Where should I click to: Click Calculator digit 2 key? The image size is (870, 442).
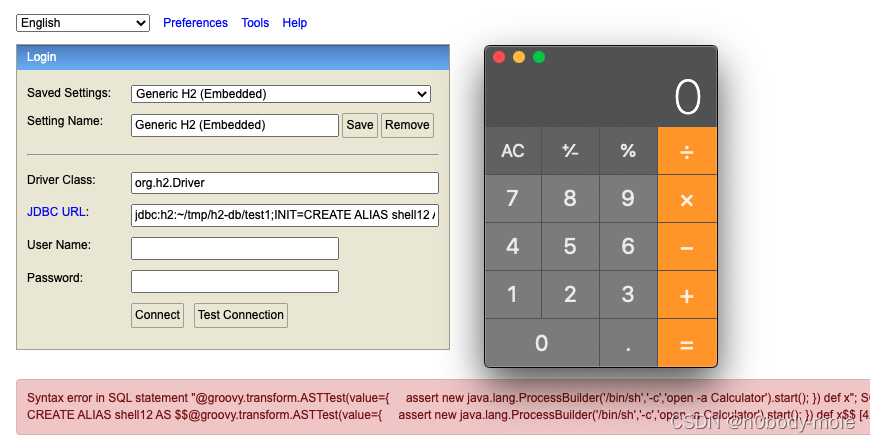(570, 295)
